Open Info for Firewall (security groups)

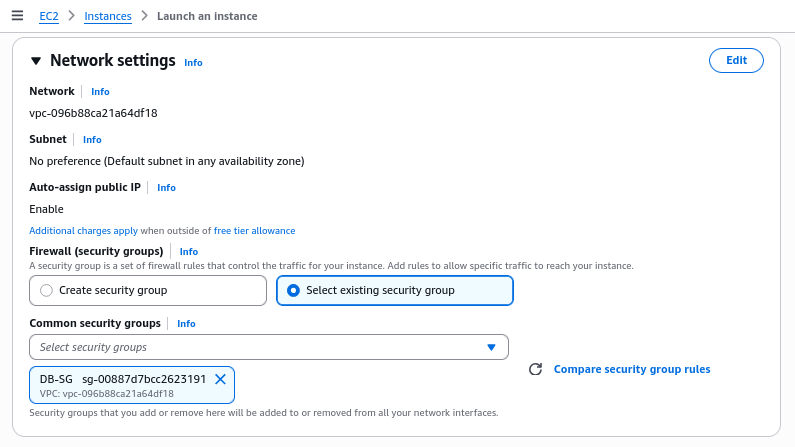pyautogui.click(x=188, y=252)
